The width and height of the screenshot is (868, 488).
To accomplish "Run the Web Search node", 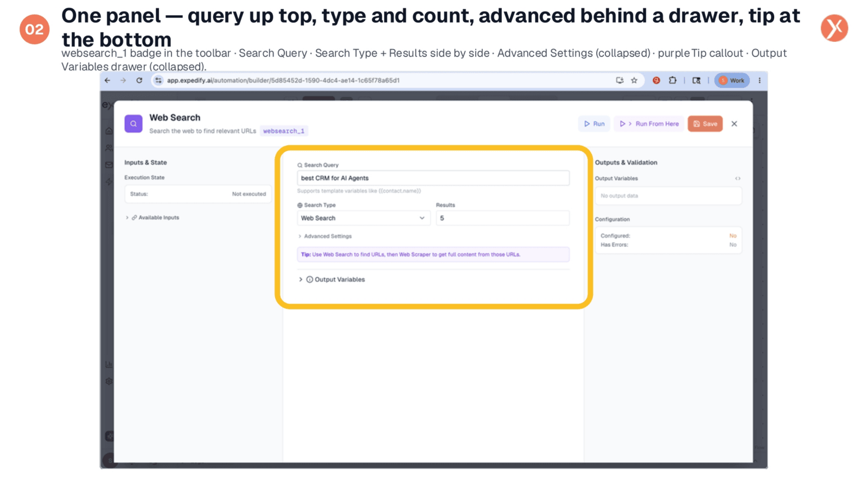I will point(594,124).
